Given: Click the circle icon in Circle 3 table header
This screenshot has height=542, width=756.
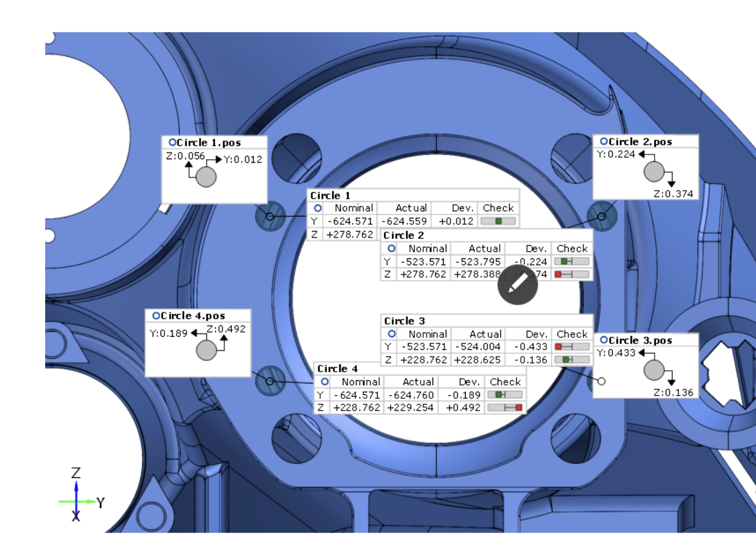Looking at the screenshot, I should click(x=392, y=333).
